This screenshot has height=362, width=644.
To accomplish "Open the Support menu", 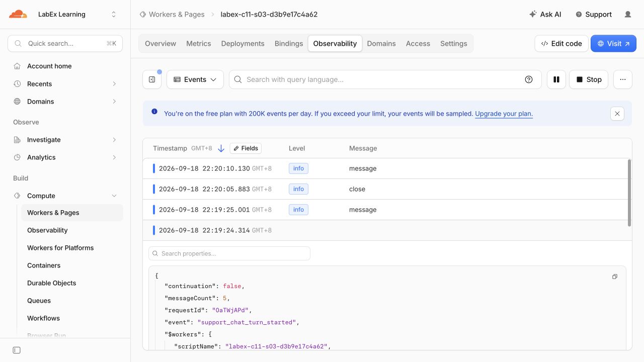I will coord(594,15).
